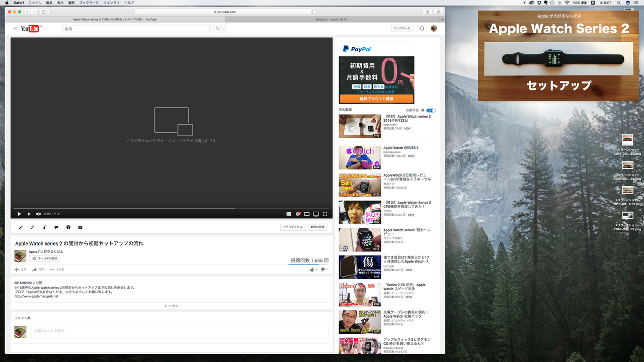
Task: Open the PayPal advertisement banner
Action: (376, 72)
